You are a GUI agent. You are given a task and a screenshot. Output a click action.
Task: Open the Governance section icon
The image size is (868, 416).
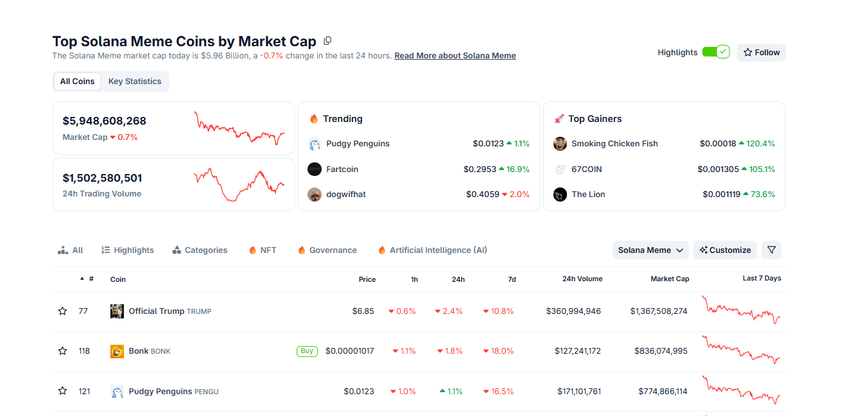(302, 250)
